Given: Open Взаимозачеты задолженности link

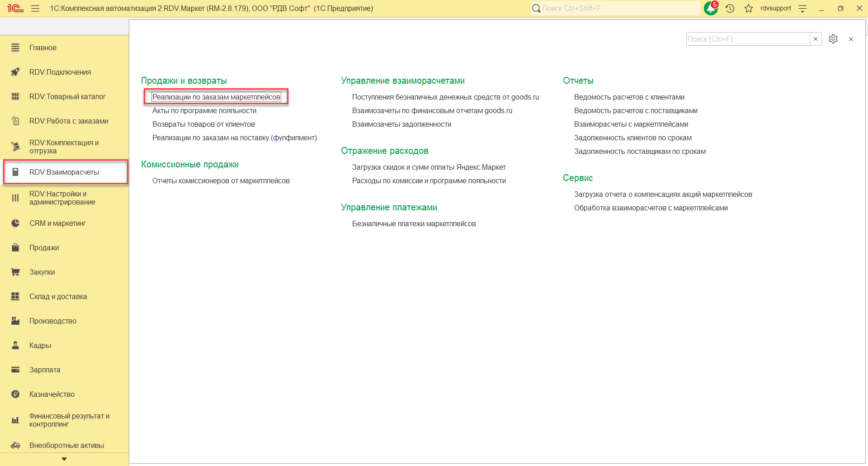Looking at the screenshot, I should (x=401, y=124).
